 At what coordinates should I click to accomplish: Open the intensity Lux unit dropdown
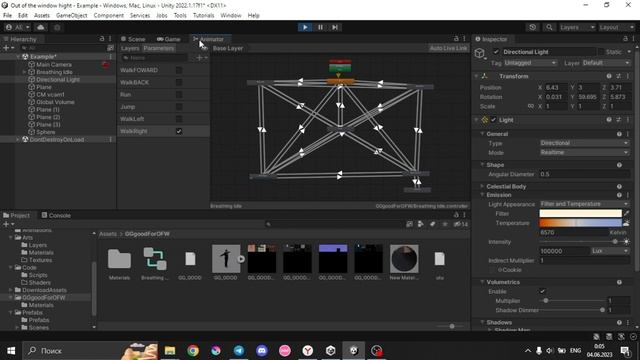coord(609,251)
